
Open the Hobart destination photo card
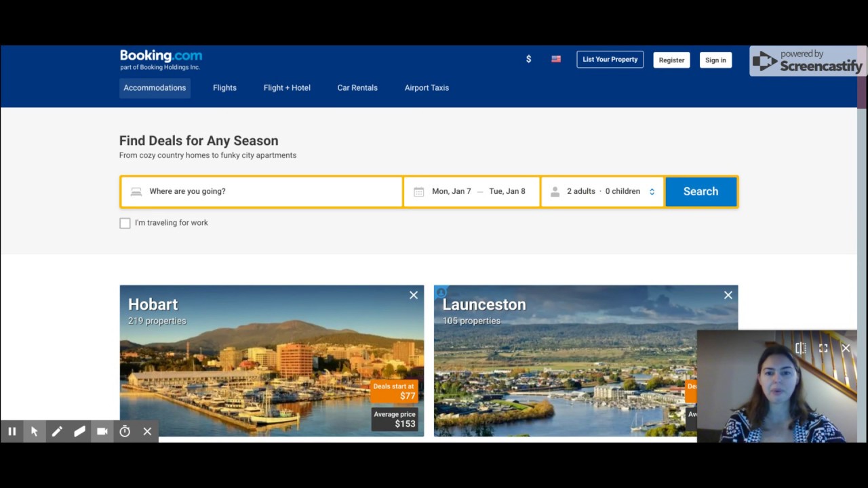pyautogui.click(x=272, y=361)
